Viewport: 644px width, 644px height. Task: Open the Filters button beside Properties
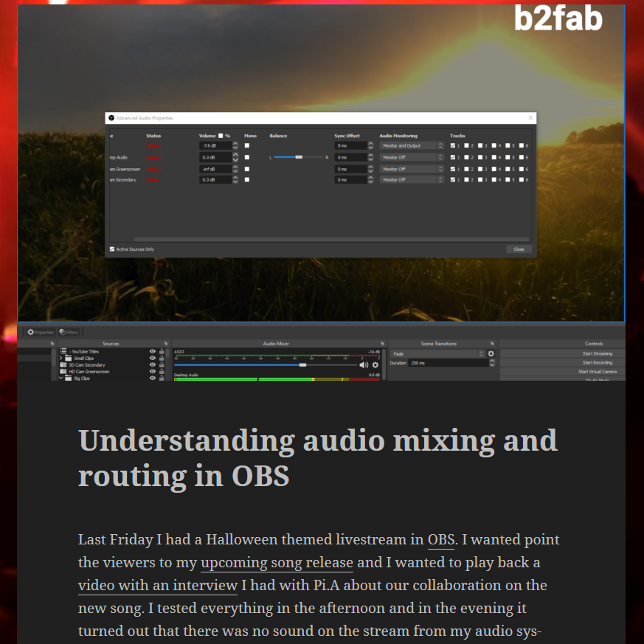[69, 332]
